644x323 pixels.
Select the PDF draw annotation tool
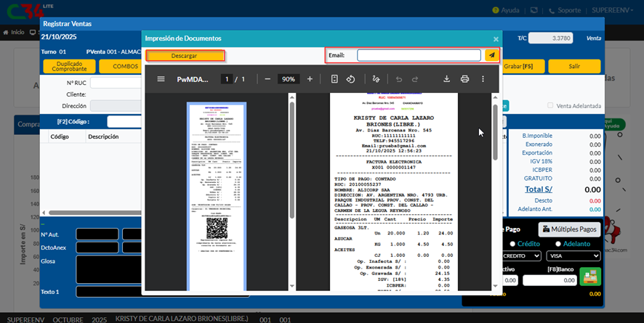(x=376, y=79)
